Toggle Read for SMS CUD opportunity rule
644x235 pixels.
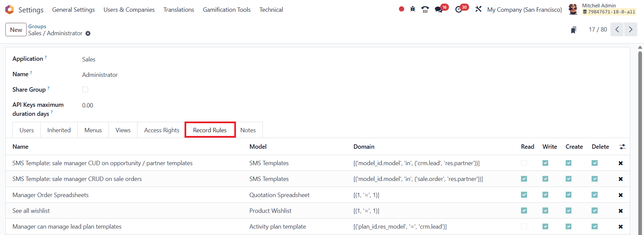524,163
